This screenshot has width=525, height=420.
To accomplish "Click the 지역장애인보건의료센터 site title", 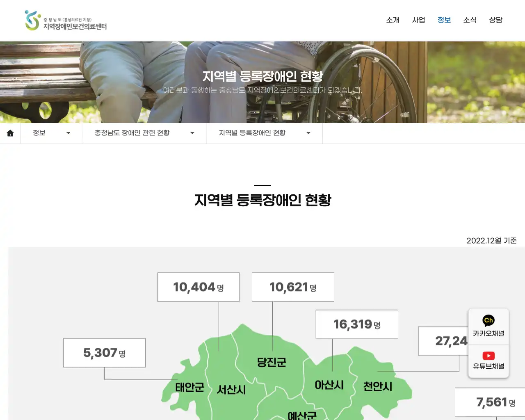I will coord(75,26).
